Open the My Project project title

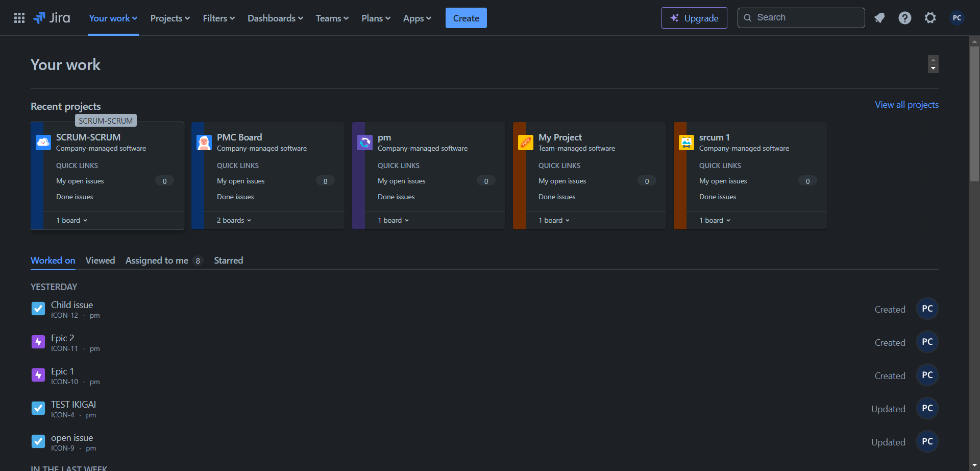[x=560, y=137]
